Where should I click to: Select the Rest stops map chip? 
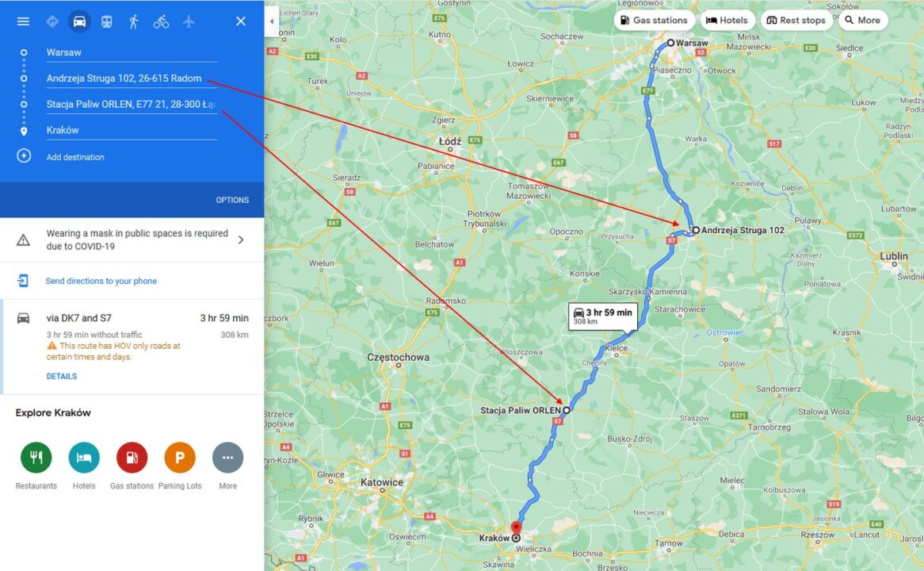coord(796,20)
